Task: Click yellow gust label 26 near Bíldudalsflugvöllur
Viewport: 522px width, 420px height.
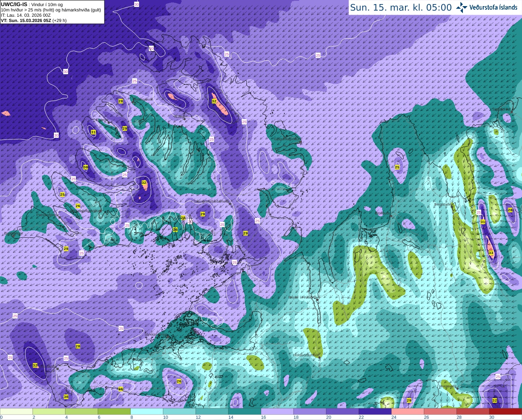Action: (78, 206)
